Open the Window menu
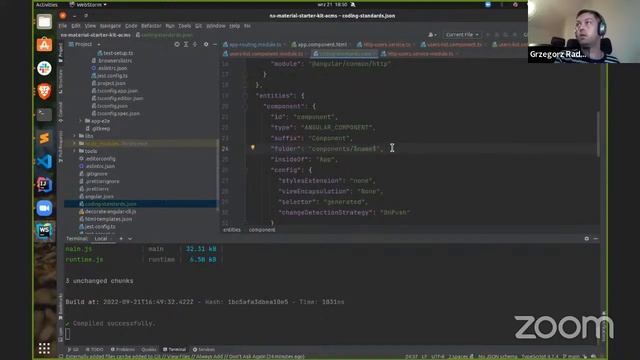Image resolution: width=640 pixels, height=360 pixels. click(216, 26)
